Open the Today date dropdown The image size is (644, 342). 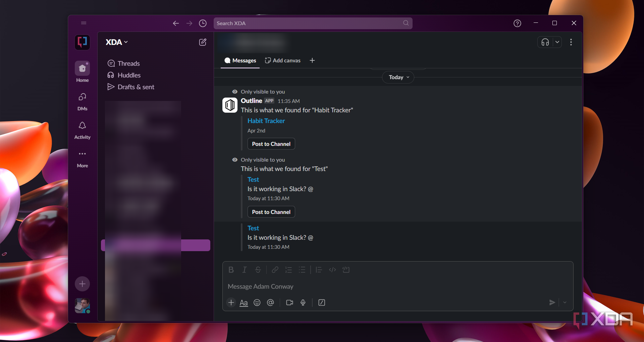[x=398, y=77]
